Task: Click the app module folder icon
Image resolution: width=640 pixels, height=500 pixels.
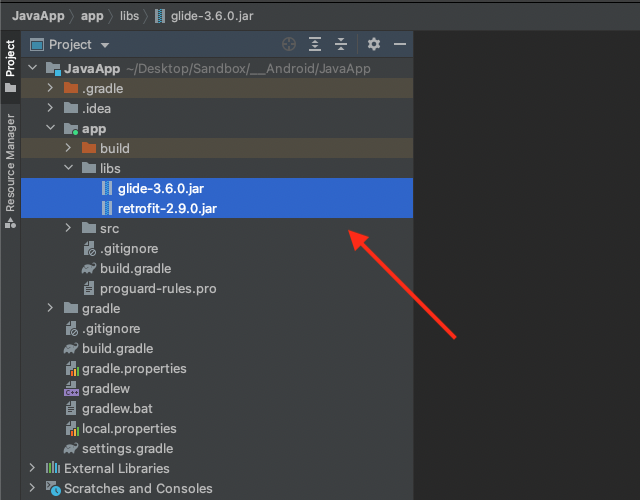Action: [71, 129]
